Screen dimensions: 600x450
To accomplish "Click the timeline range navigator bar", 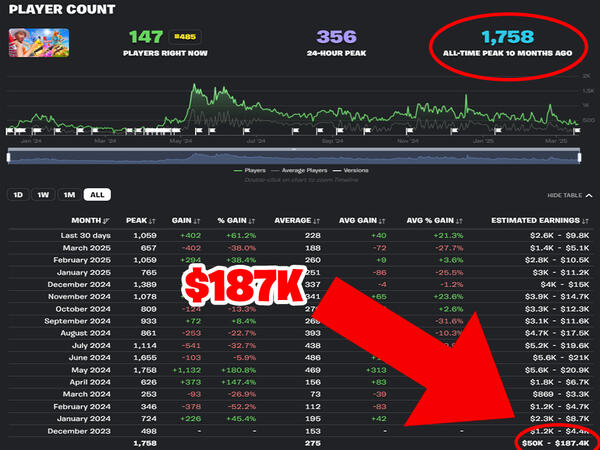I will click(x=300, y=155).
